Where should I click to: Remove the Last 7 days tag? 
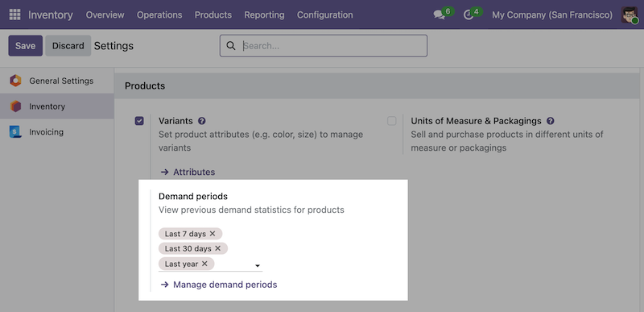click(213, 234)
